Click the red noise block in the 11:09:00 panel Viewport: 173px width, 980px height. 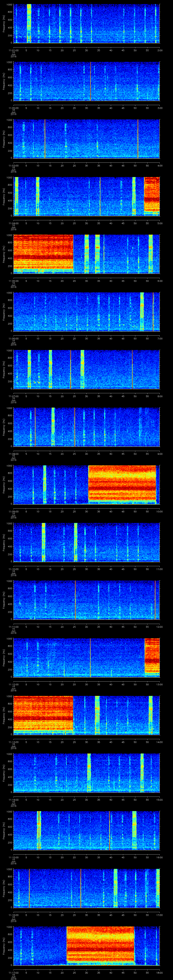pyautogui.click(x=122, y=483)
